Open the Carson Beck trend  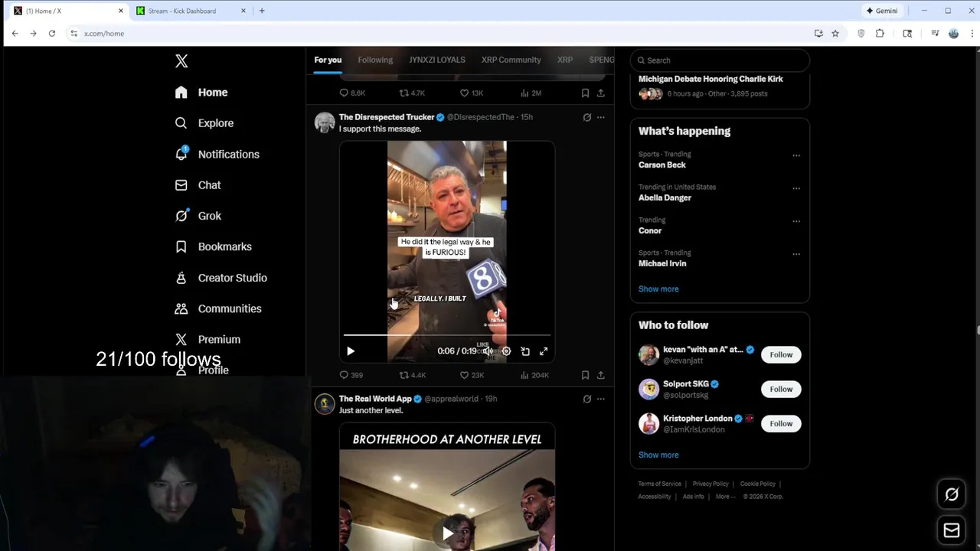point(662,165)
